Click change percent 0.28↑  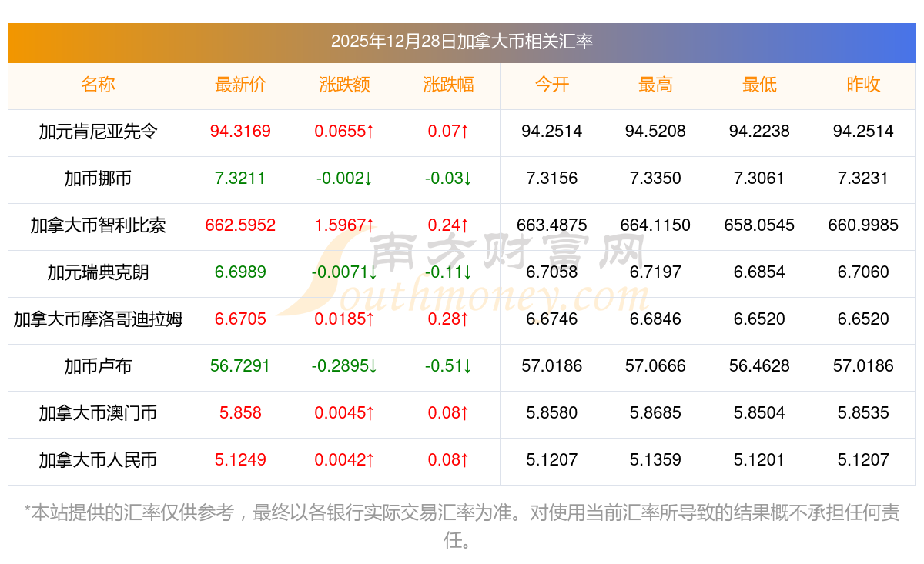point(448,319)
